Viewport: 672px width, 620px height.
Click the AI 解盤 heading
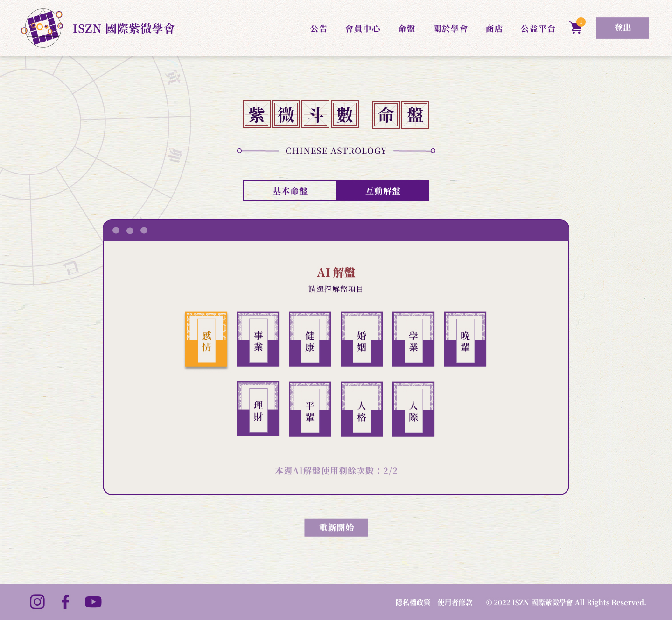click(x=336, y=272)
